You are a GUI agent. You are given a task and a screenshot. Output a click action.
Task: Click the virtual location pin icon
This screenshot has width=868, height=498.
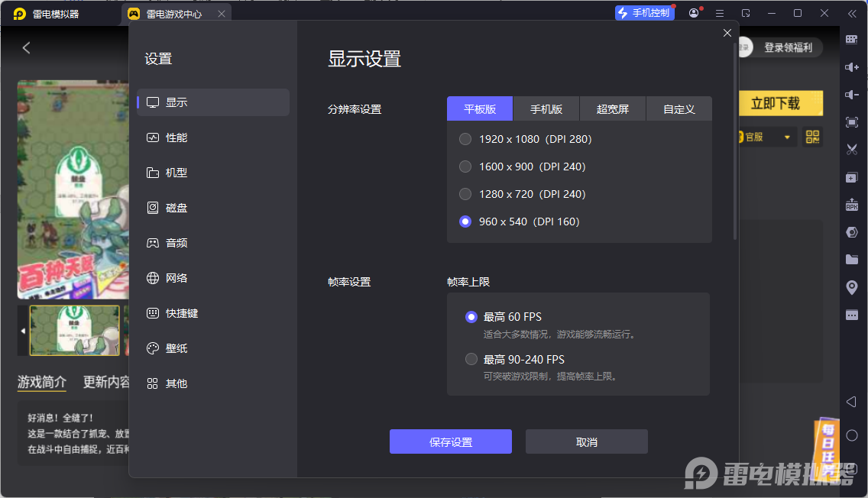tap(851, 287)
